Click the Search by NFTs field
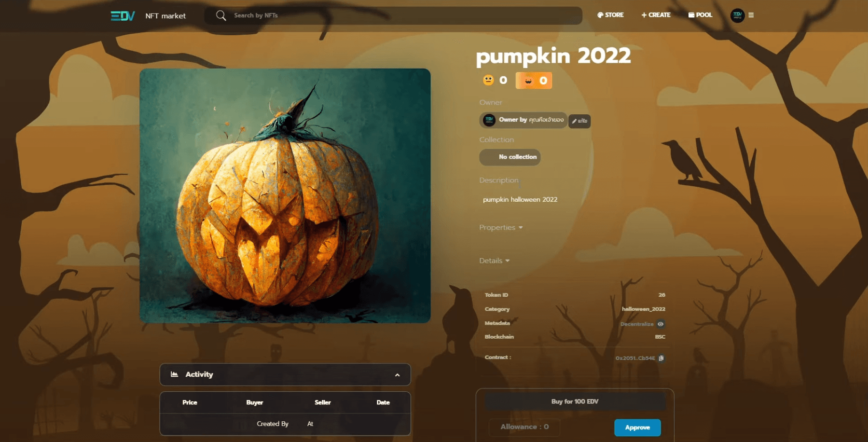 point(393,15)
